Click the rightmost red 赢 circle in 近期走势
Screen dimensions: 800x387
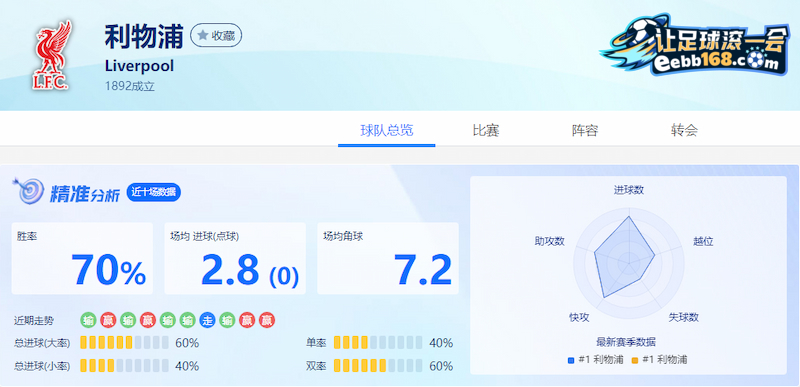pyautogui.click(x=267, y=320)
